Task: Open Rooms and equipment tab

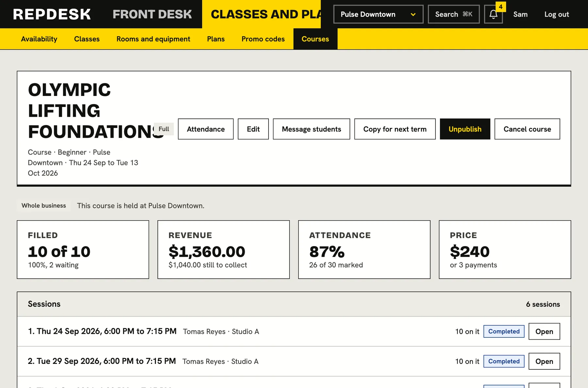Action: [153, 39]
